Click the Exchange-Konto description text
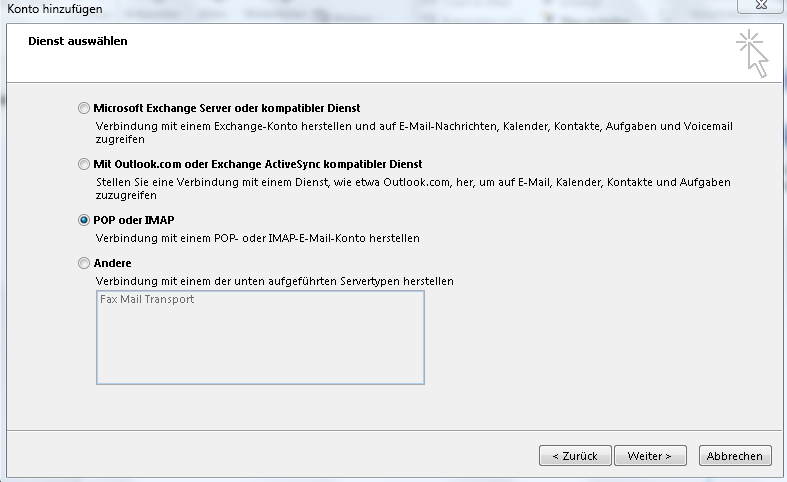The width and height of the screenshot is (787, 482). click(x=414, y=133)
